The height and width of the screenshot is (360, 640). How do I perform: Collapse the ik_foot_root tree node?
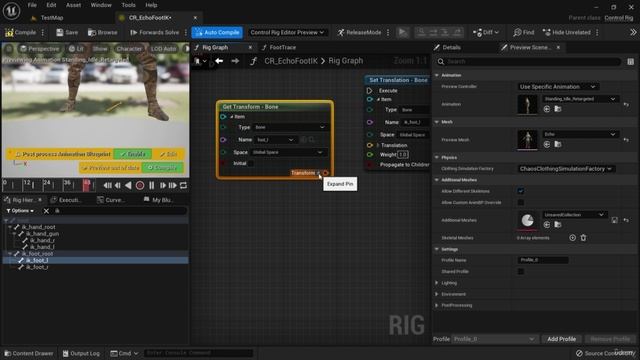point(10,254)
